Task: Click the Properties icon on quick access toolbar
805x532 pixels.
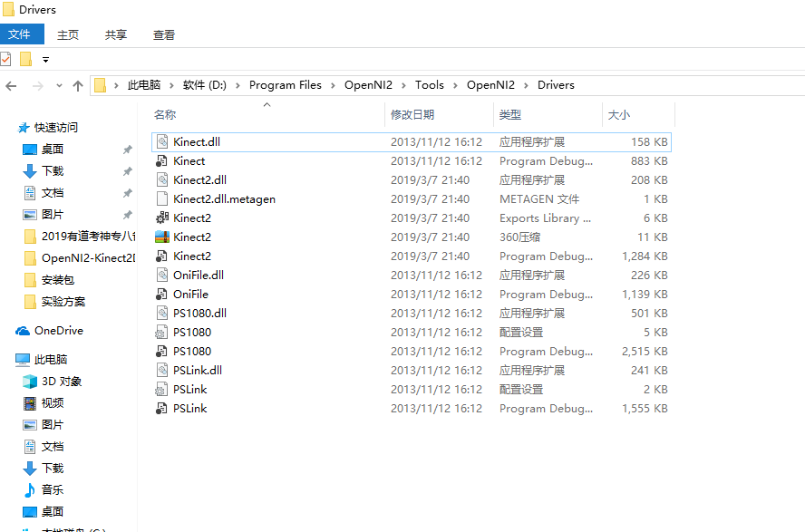Action: [x=7, y=59]
